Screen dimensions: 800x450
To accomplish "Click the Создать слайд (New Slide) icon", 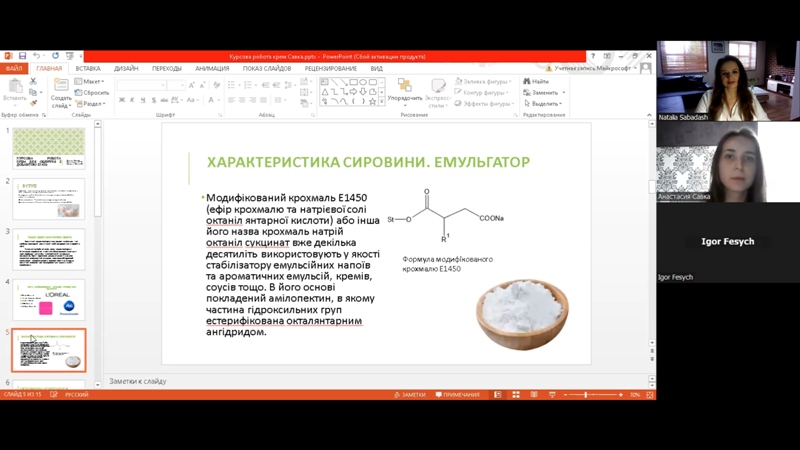I will (x=61, y=87).
